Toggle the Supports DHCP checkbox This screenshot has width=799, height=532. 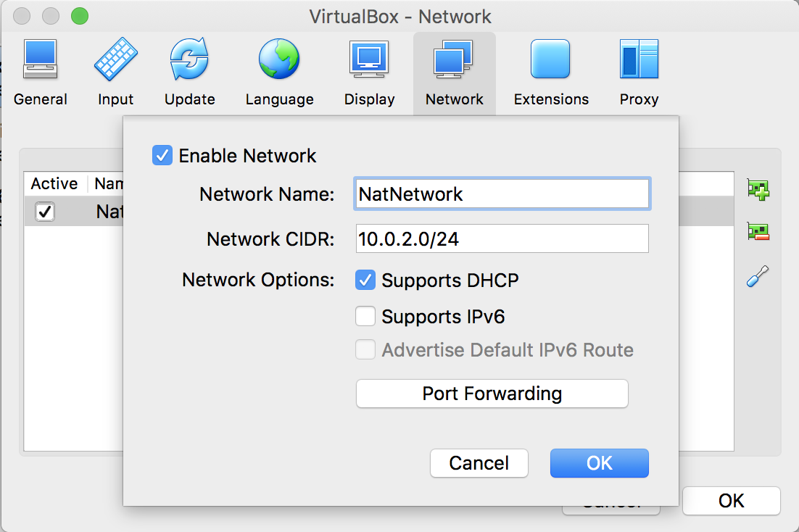coord(365,280)
